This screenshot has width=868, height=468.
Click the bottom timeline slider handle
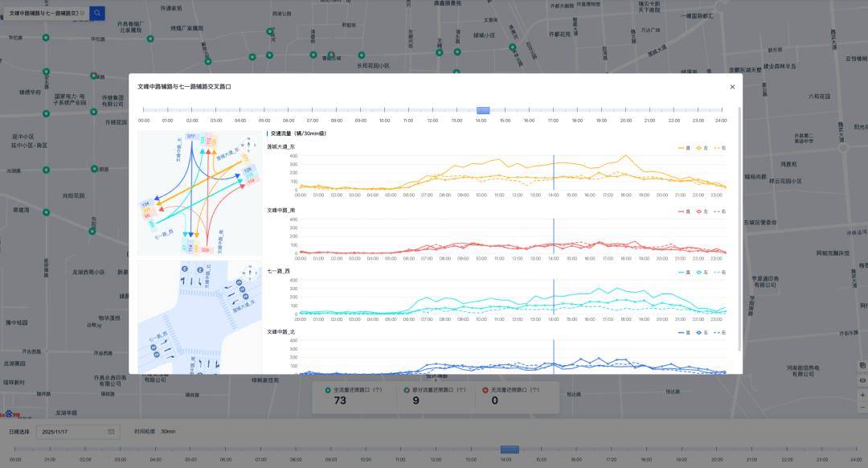[x=510, y=450]
